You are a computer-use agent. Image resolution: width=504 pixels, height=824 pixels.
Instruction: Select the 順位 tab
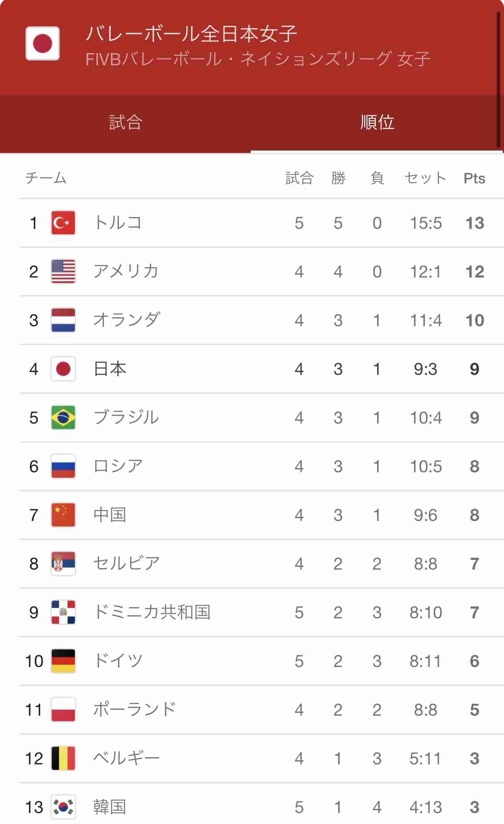coord(377,123)
